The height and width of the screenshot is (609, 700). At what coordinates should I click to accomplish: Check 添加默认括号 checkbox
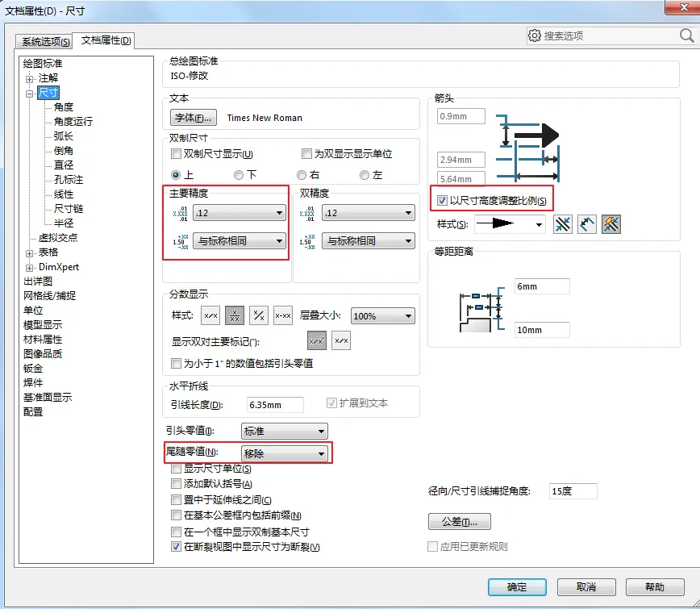pyautogui.click(x=177, y=483)
